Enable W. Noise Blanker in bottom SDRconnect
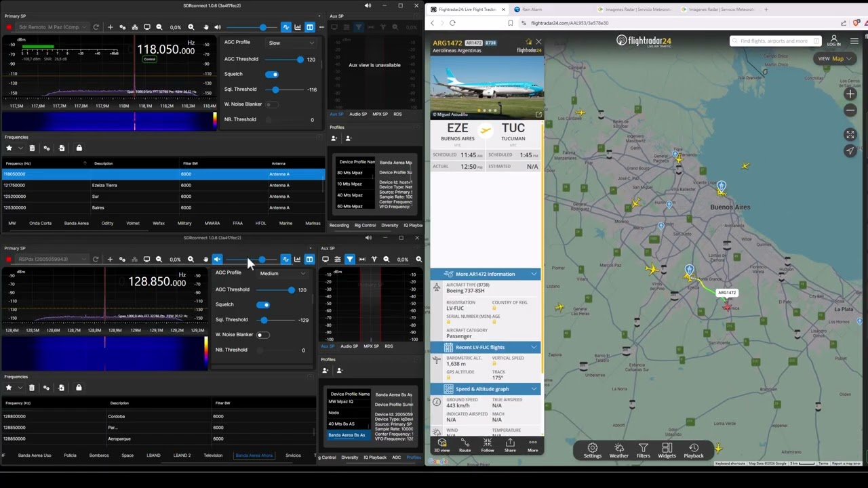The height and width of the screenshot is (488, 868). pyautogui.click(x=262, y=335)
